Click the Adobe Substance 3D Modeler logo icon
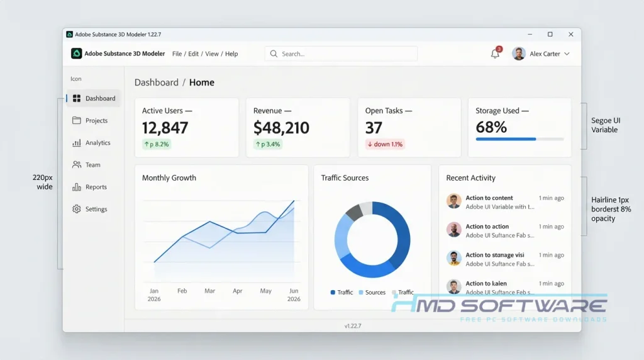The width and height of the screenshot is (644, 360). coord(76,53)
